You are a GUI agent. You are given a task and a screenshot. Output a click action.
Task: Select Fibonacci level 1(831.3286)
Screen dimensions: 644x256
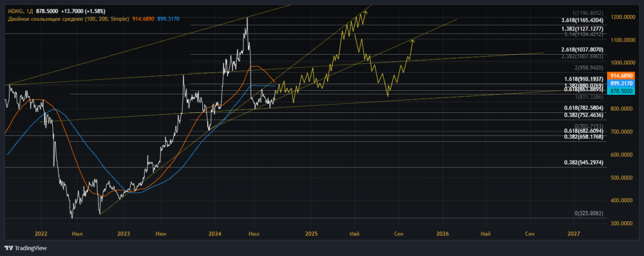(x=589, y=97)
